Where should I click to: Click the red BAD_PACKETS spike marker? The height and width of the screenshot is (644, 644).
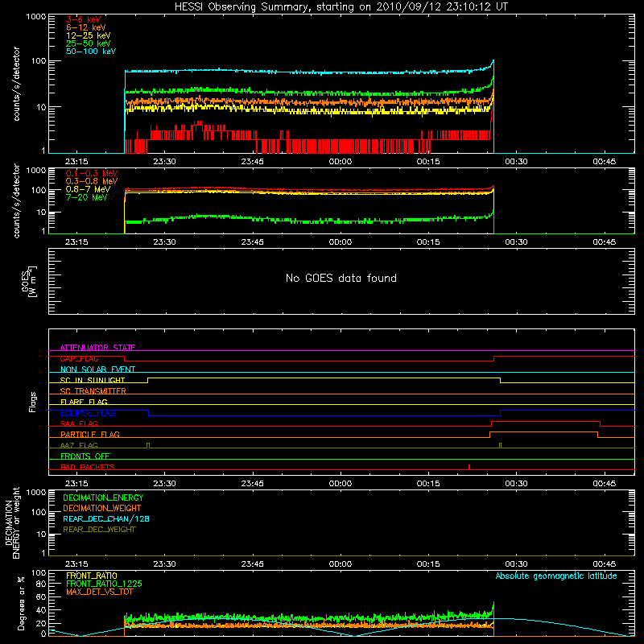[x=469, y=467]
